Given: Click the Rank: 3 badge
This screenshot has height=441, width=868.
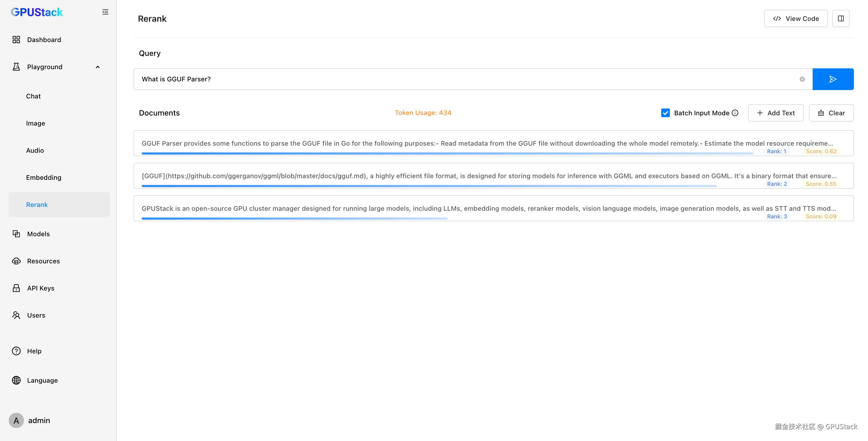Looking at the screenshot, I should click(777, 216).
